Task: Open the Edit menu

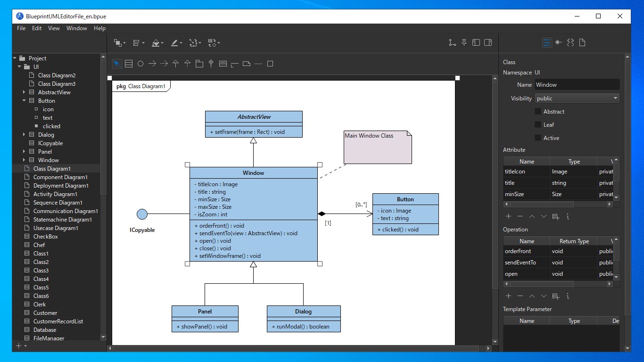Action: (x=36, y=28)
